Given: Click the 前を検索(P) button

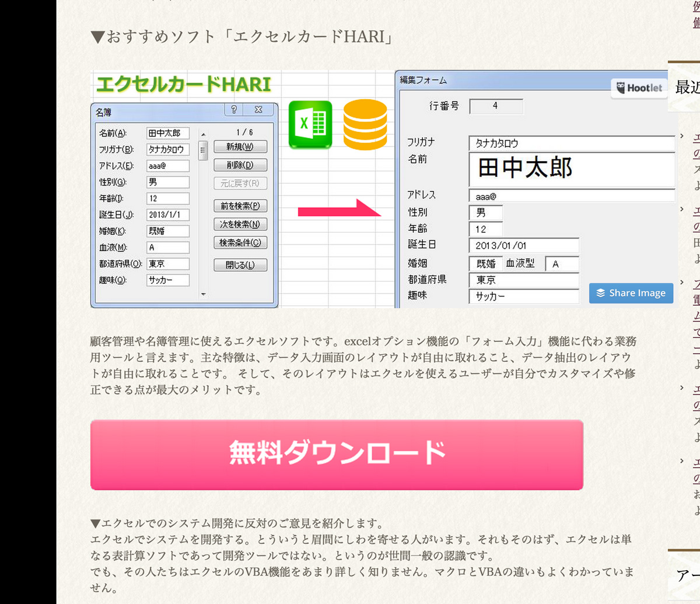Looking at the screenshot, I should click(240, 206).
